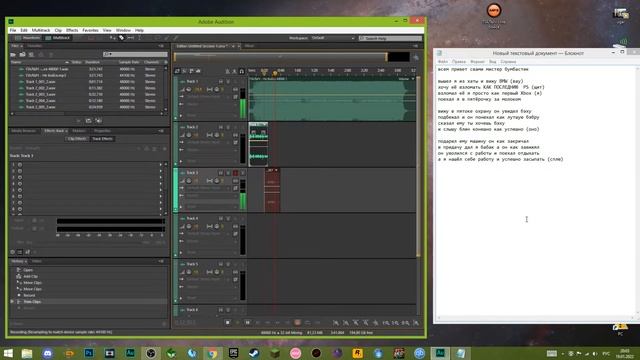The height and width of the screenshot is (360, 640).
Task: Click New File icon in Files panel
Action: pyautogui.click(x=31, y=54)
